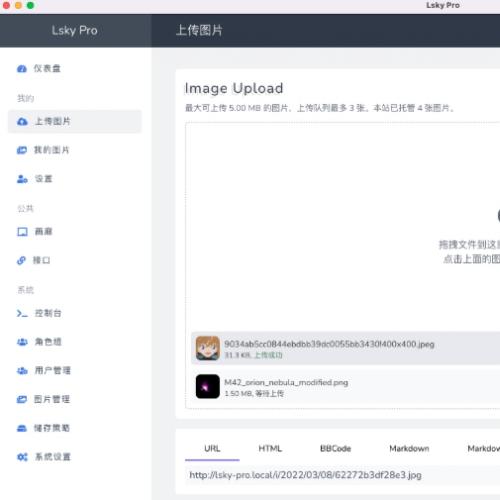This screenshot has height=500, width=500.
Task: Click the generated lsky-pro.local image URL
Action: pos(305,475)
